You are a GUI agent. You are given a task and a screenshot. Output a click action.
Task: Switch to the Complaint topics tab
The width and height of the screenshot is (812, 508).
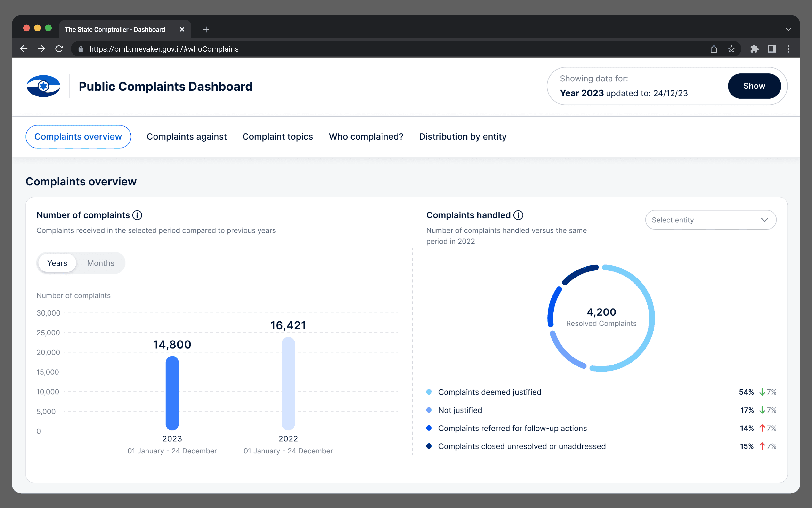277,137
